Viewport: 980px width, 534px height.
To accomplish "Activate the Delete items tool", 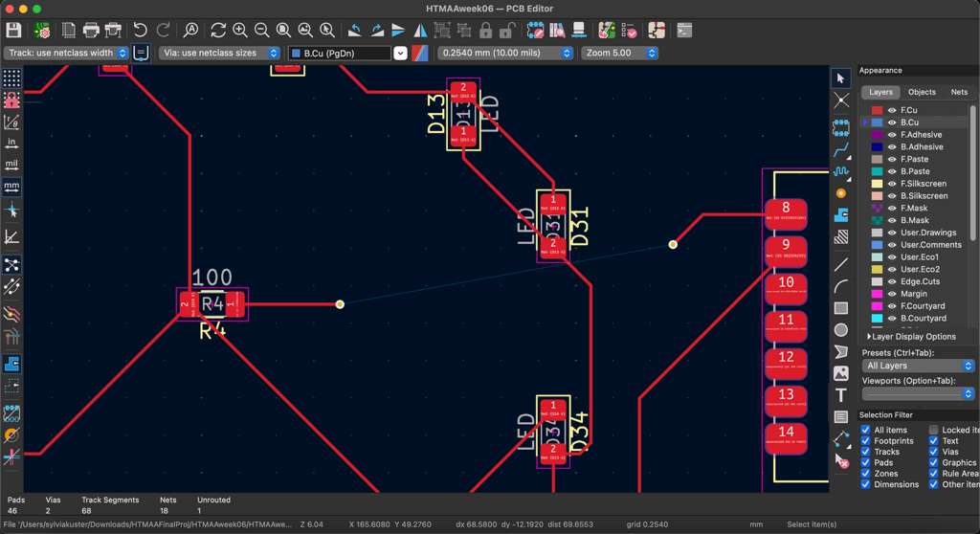I will click(x=841, y=460).
